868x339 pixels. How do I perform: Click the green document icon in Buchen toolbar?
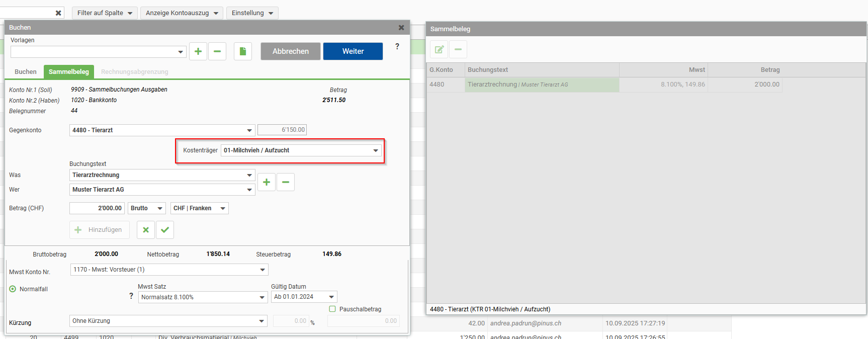click(x=243, y=51)
